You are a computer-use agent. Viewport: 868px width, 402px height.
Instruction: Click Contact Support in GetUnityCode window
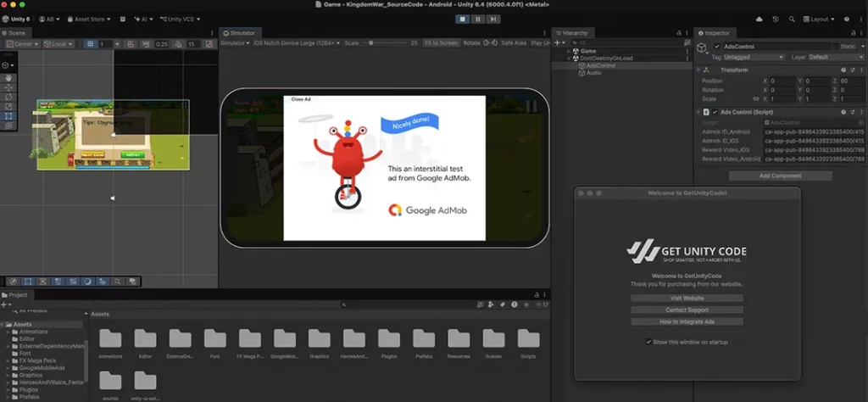tap(687, 310)
